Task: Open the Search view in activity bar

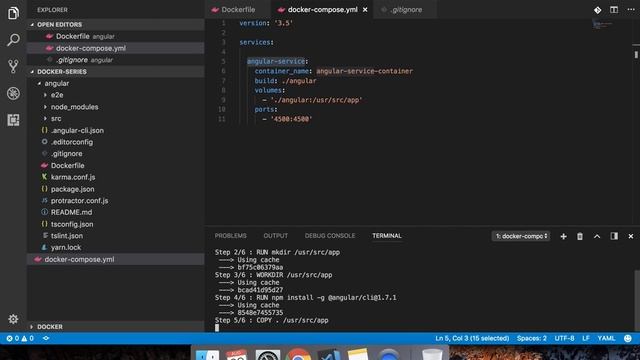Action: (x=13, y=40)
